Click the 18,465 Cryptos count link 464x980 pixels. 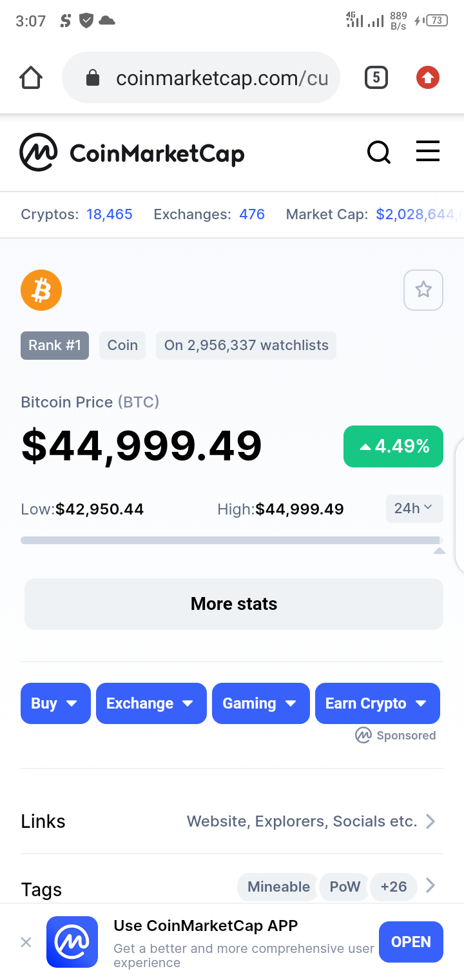pos(110,215)
